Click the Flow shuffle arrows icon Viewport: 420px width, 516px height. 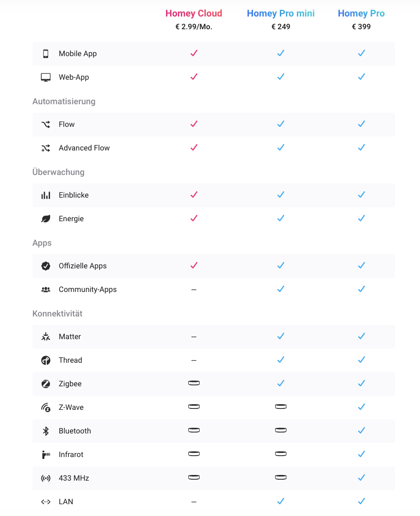tap(46, 125)
